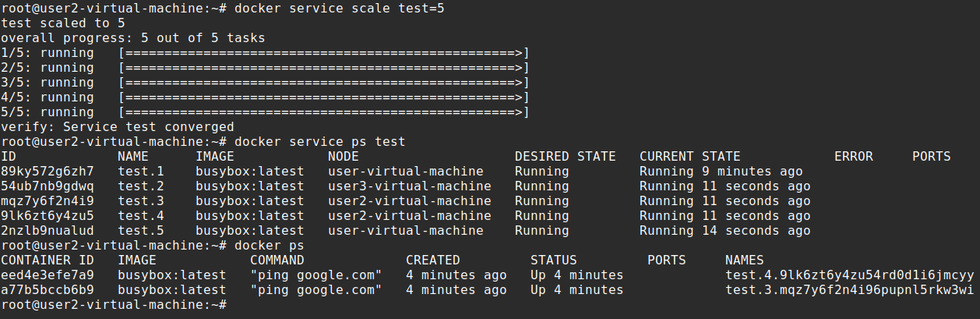Click the DESIRED STATE column header

[x=565, y=157]
